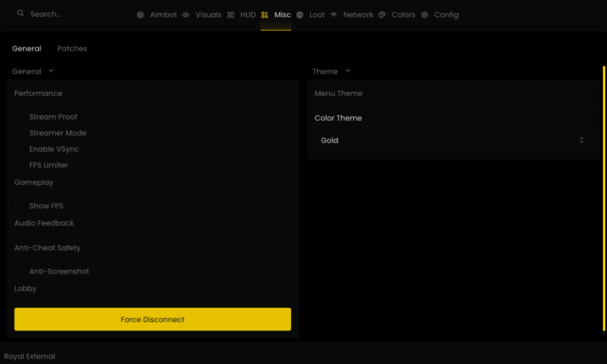The image size is (607, 364).
Task: Click the yellow Misc grid icon
Action: [x=265, y=15]
